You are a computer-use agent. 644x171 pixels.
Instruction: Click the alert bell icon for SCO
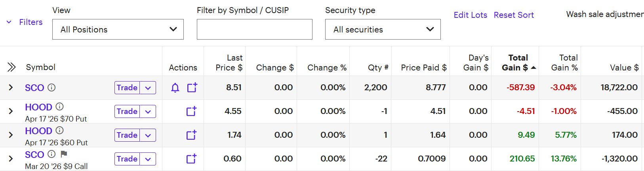175,88
